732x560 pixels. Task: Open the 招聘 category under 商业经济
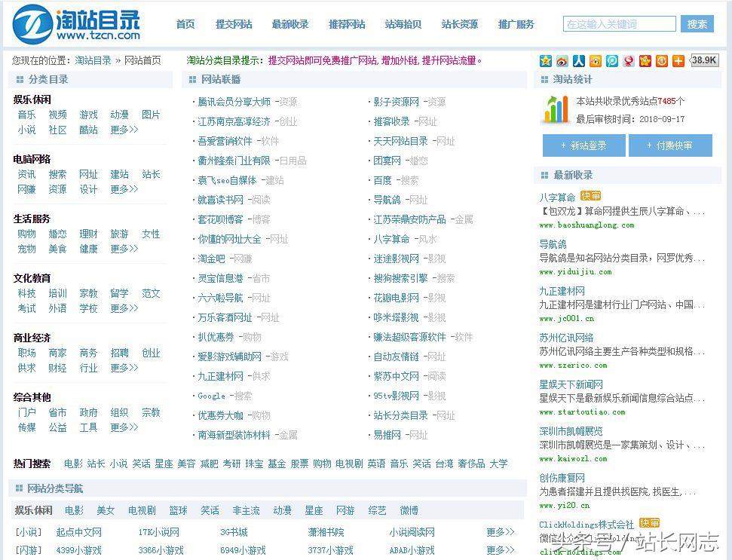[x=120, y=353]
